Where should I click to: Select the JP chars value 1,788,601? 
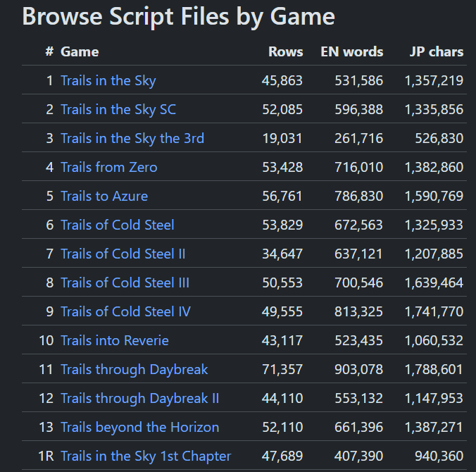point(434,370)
